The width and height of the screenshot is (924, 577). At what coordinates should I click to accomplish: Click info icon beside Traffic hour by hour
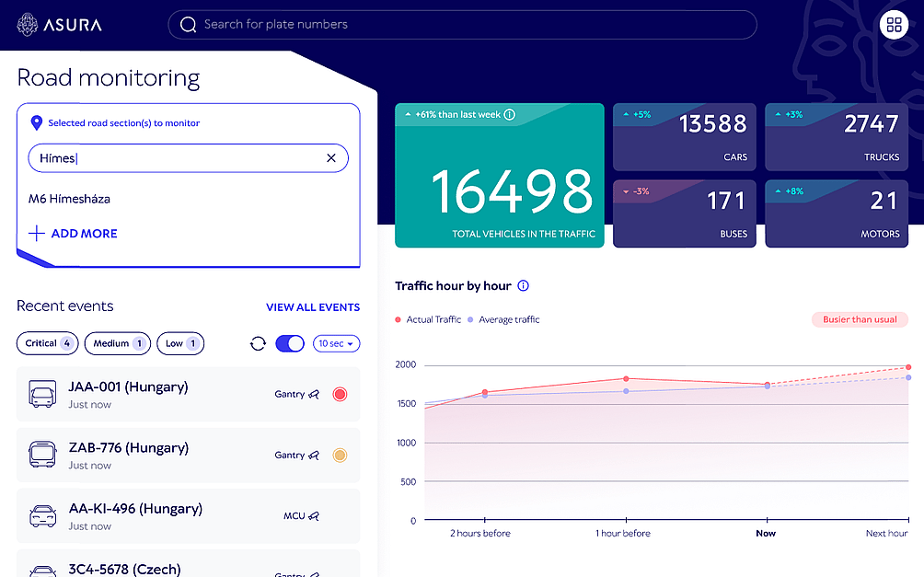pos(523,286)
